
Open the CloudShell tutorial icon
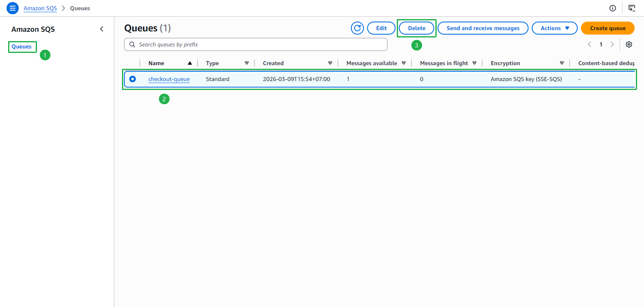[x=632, y=8]
